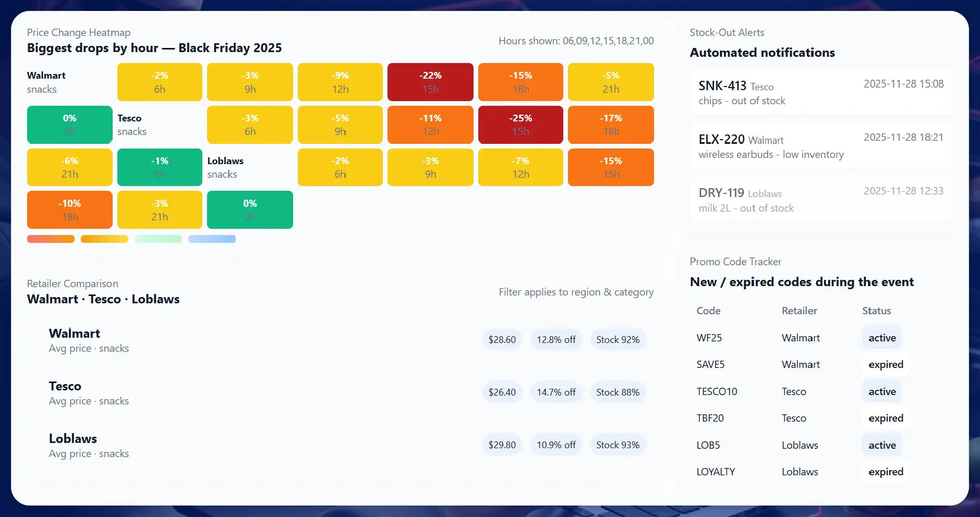Click the -25% Tesco heatmap cell
Screen dimensions: 980x517
[520, 125]
